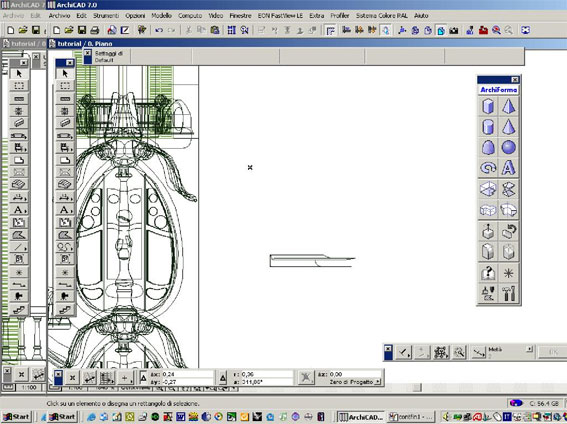Toggle the grid snap button in the coordinate box
The height and width of the screenshot is (424, 567).
[107, 378]
